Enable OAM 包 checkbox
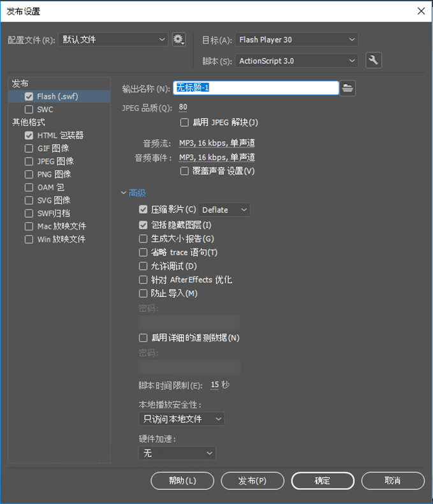This screenshot has height=504, width=433. [29, 187]
